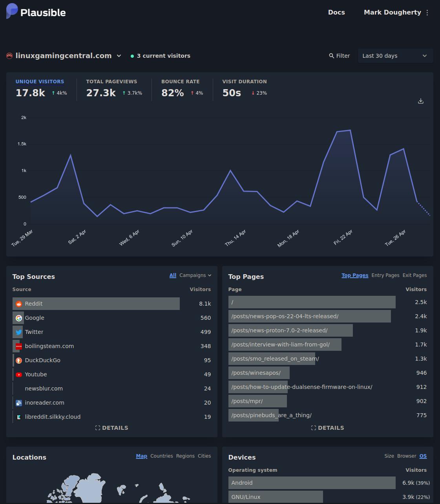Click the Google source icon
The height and width of the screenshot is (504, 440).
[18, 318]
